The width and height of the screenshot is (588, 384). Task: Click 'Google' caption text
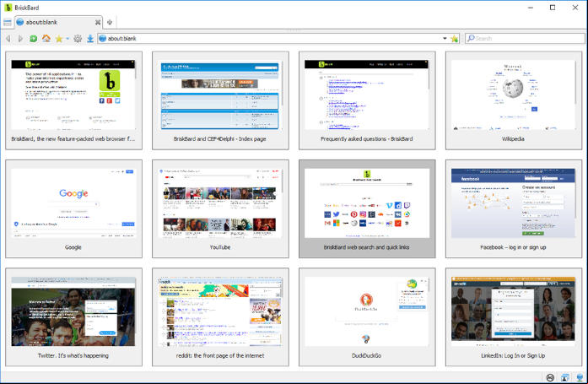[73, 247]
